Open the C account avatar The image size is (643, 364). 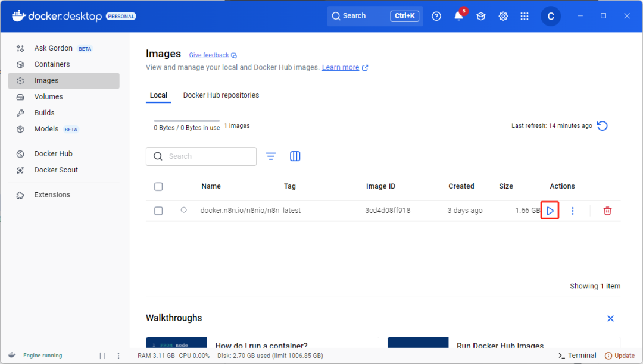(x=550, y=16)
